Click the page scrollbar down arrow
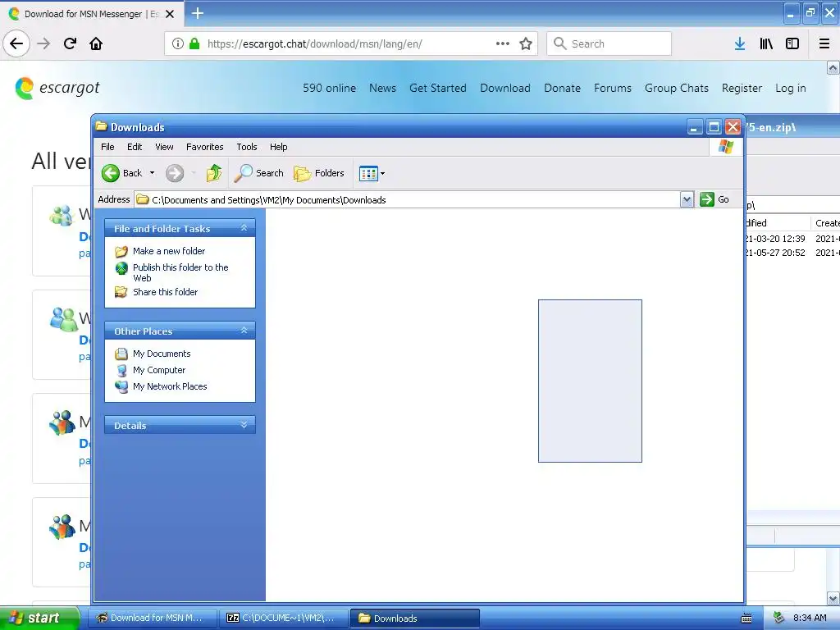840x630 pixels. click(833, 598)
